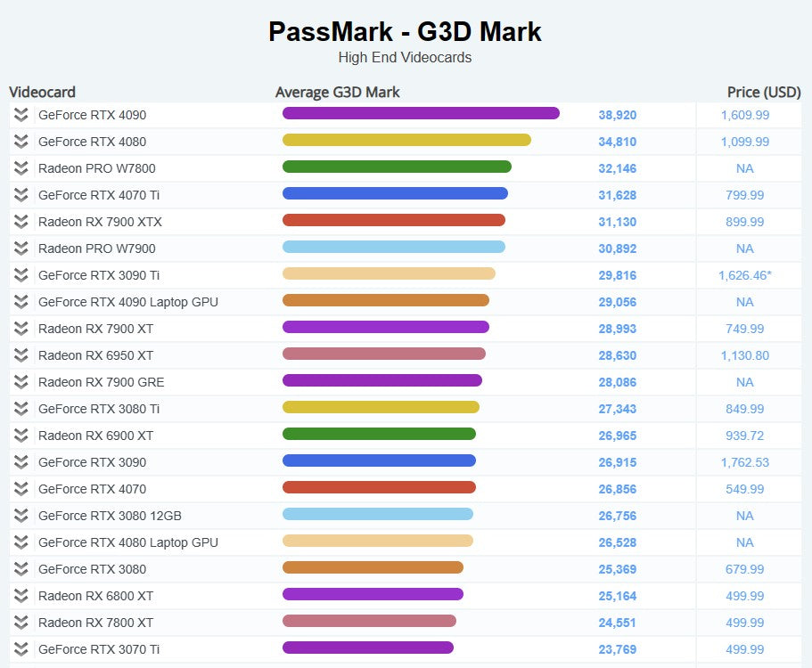Viewport: 812px width, 668px height.
Task: Click the chevron icon next to Radeon RX 6800 XT
Action: coord(21,596)
